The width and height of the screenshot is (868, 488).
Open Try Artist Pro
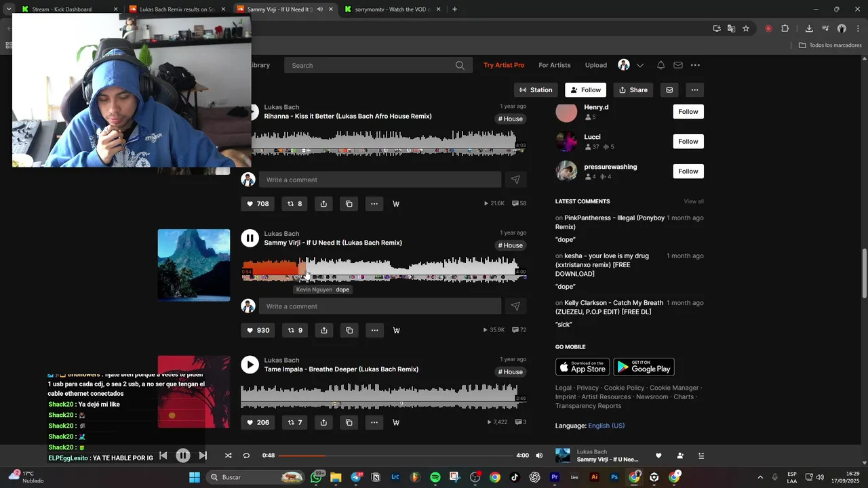tap(504, 65)
